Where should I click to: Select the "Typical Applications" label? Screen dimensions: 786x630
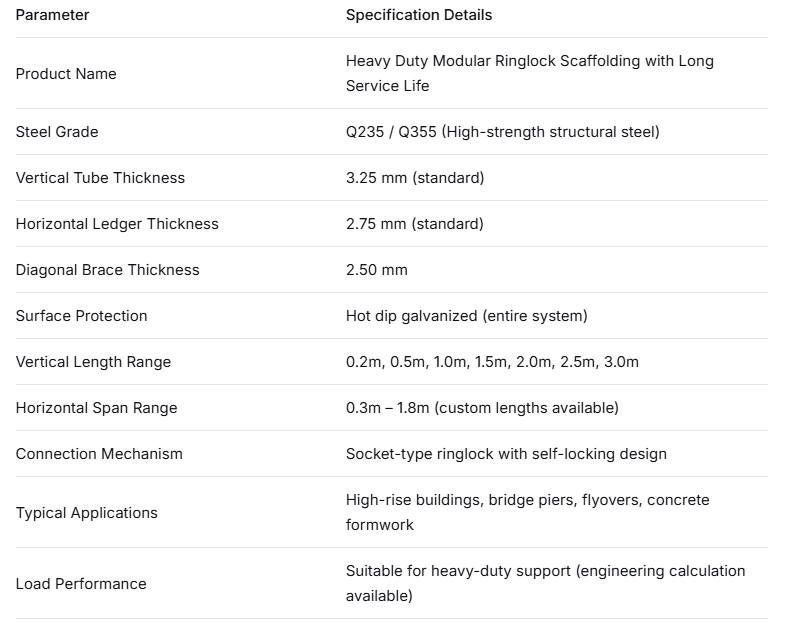click(86, 513)
